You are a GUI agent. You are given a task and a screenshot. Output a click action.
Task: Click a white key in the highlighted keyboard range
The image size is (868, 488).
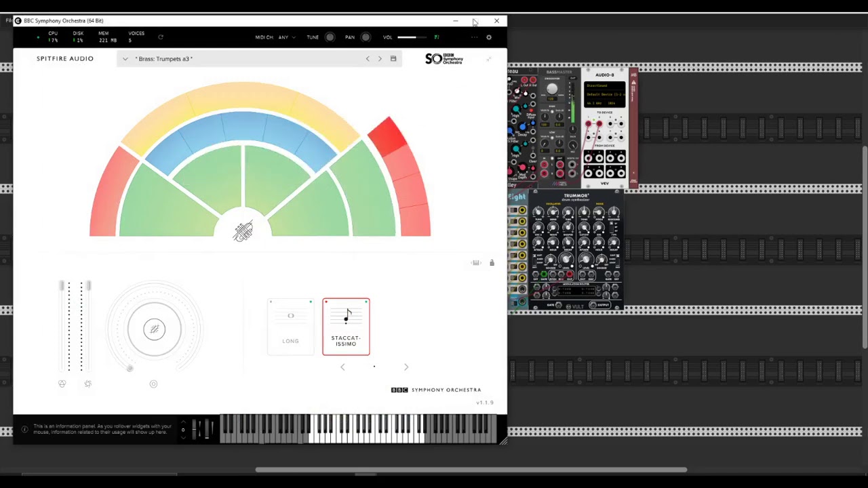[x=366, y=438]
